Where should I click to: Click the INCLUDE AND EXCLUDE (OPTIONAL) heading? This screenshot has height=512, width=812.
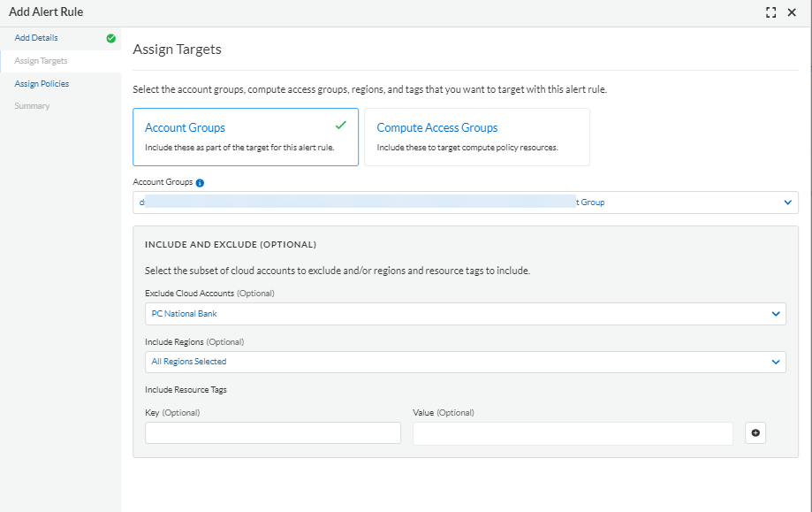click(x=231, y=244)
